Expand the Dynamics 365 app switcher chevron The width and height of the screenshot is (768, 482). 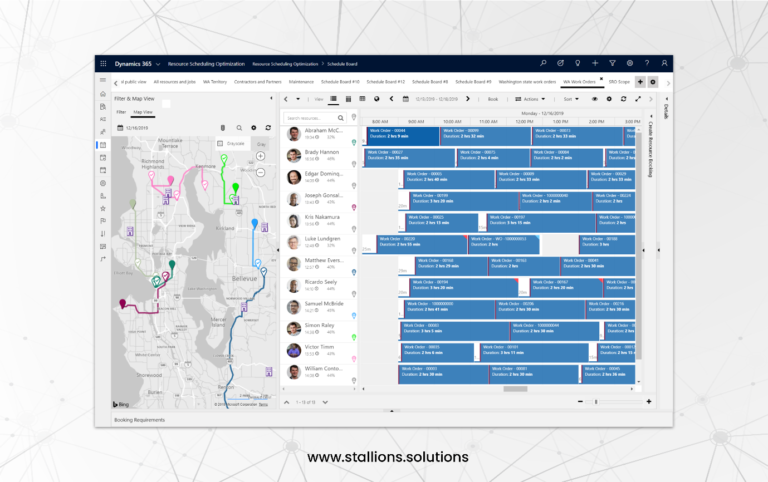point(157,63)
